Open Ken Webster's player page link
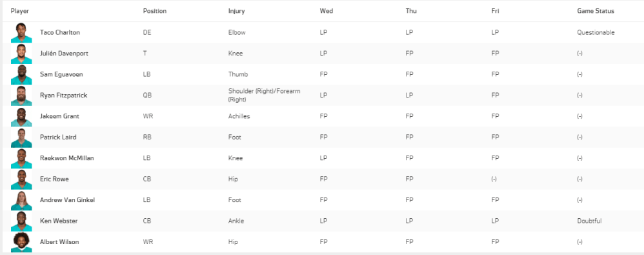Viewport: 644px width, 255px height. 59,221
